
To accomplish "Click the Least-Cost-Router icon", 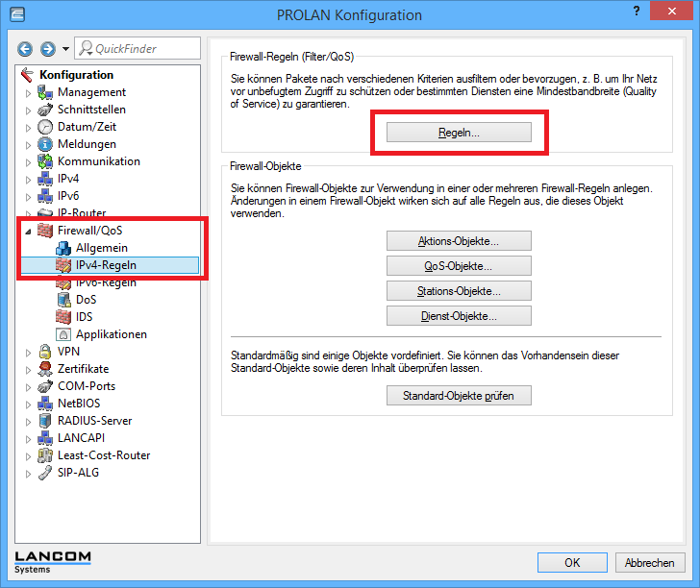I will point(44,455).
